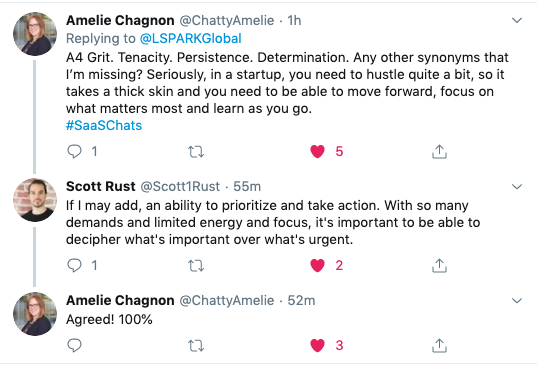Screen dimensions: 537x365
Task: Share Scott Rust's tweet
Action: 439,266
